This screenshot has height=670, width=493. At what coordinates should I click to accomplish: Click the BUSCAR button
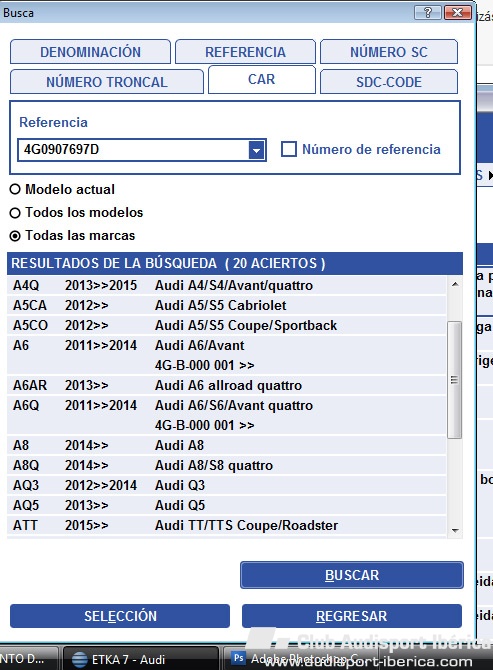(352, 575)
